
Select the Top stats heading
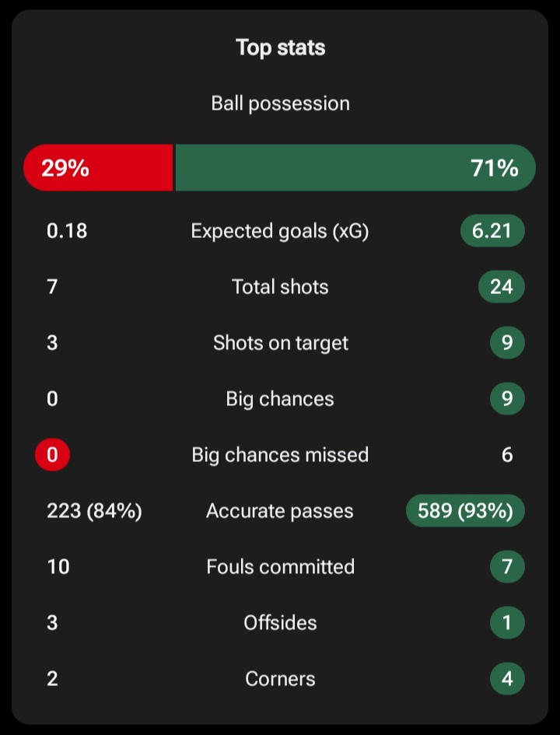point(280,47)
